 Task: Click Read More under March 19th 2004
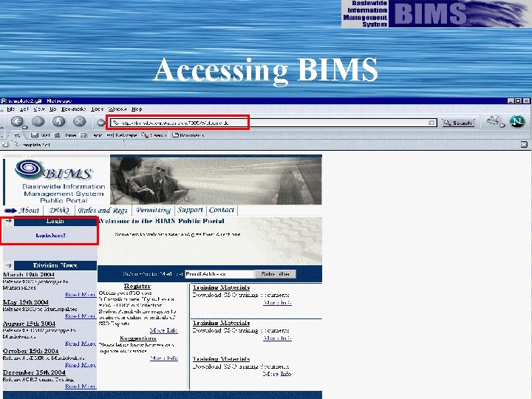(81, 295)
